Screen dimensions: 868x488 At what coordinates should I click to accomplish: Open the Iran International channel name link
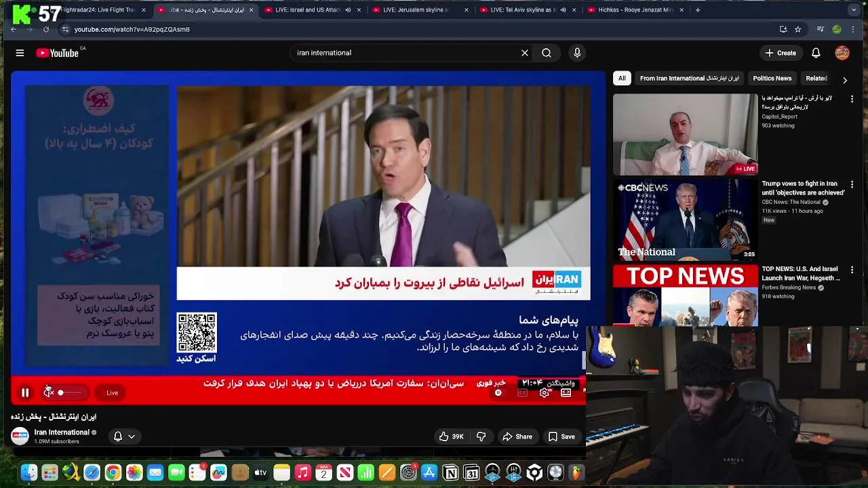[62, 432]
